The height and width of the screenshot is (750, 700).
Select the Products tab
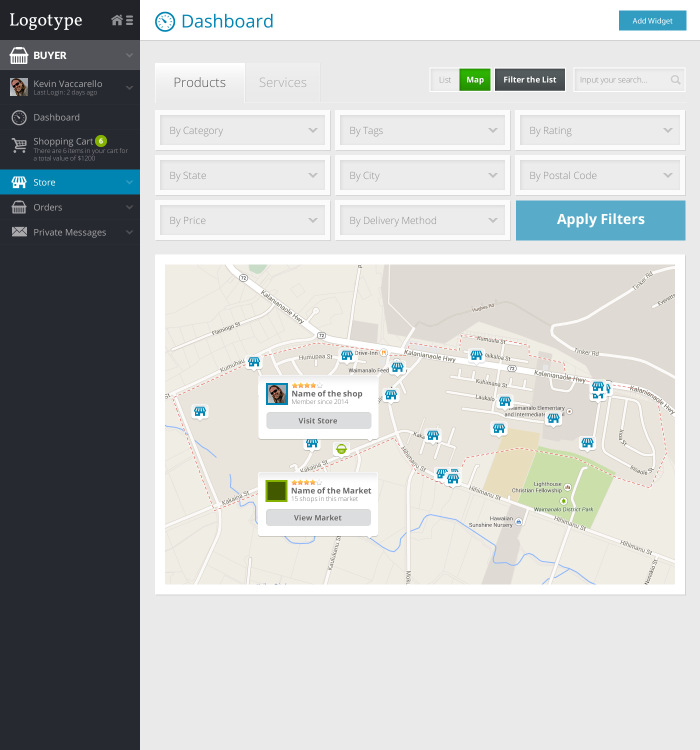pos(200,82)
